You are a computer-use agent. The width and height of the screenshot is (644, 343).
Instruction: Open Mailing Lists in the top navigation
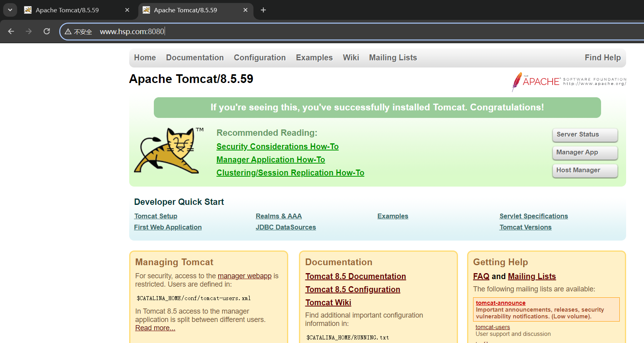pyautogui.click(x=393, y=58)
